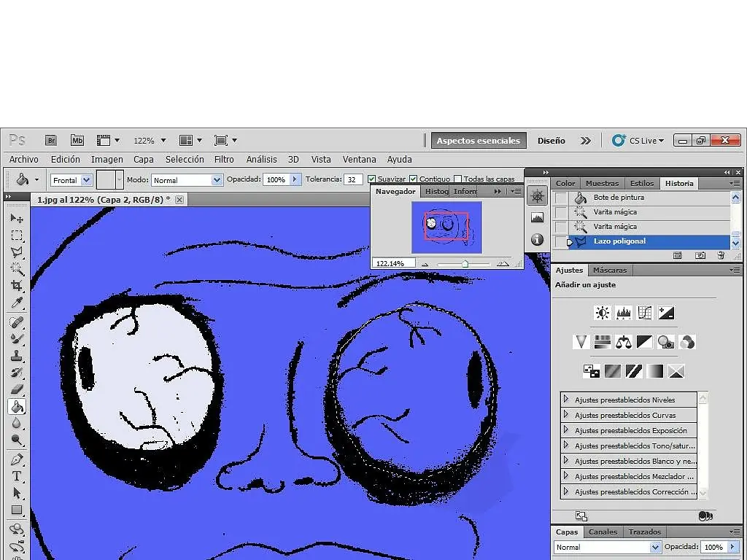Select the Blur tool

click(17, 424)
